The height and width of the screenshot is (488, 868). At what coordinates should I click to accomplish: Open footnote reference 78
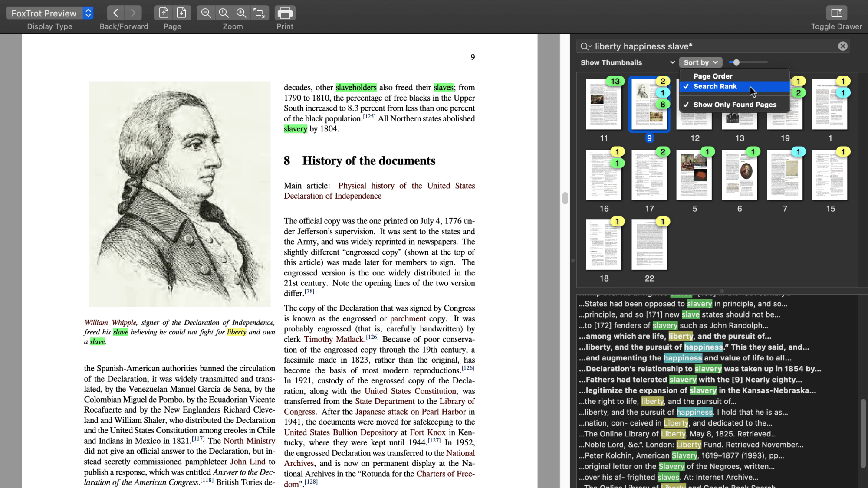click(x=309, y=291)
